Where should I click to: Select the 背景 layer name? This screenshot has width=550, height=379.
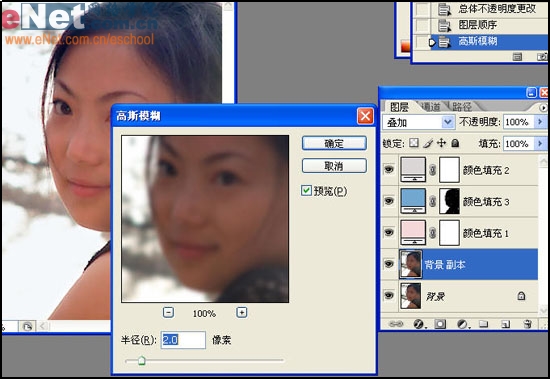click(x=435, y=297)
